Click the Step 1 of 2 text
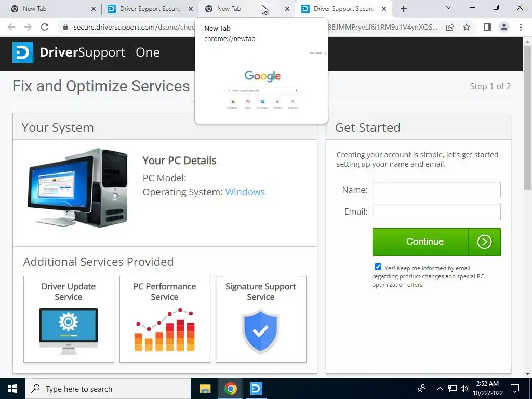Image resolution: width=532 pixels, height=399 pixels. (490, 87)
